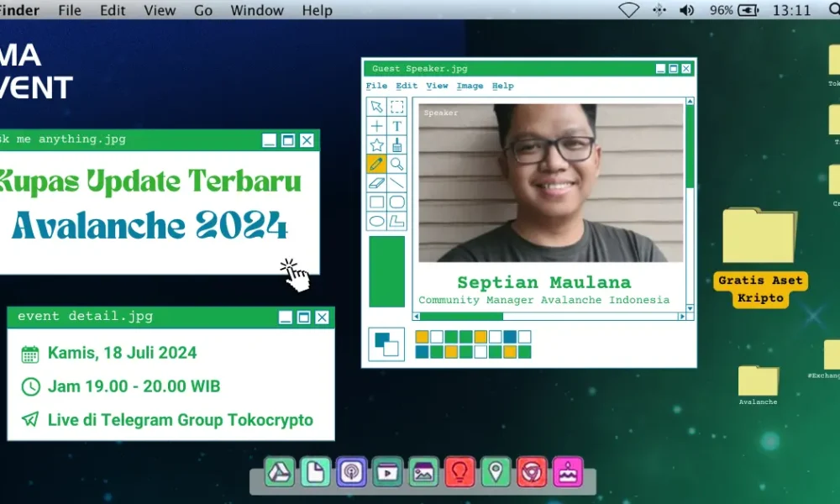
Task: Choose the eraser tool
Action: click(376, 183)
